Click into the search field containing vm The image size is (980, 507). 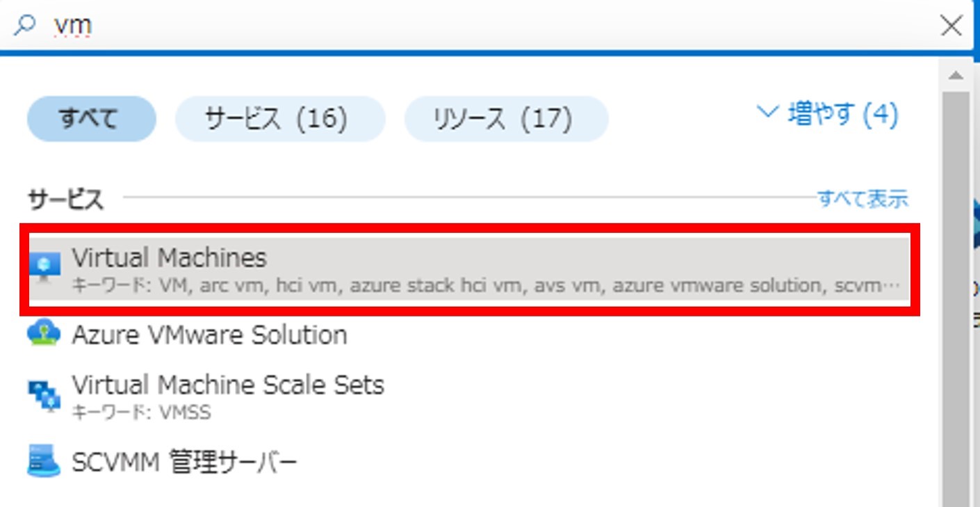coord(487,26)
